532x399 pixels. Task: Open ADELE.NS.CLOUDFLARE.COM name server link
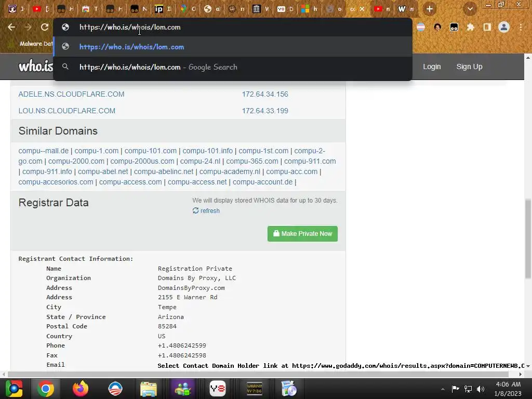71,94
